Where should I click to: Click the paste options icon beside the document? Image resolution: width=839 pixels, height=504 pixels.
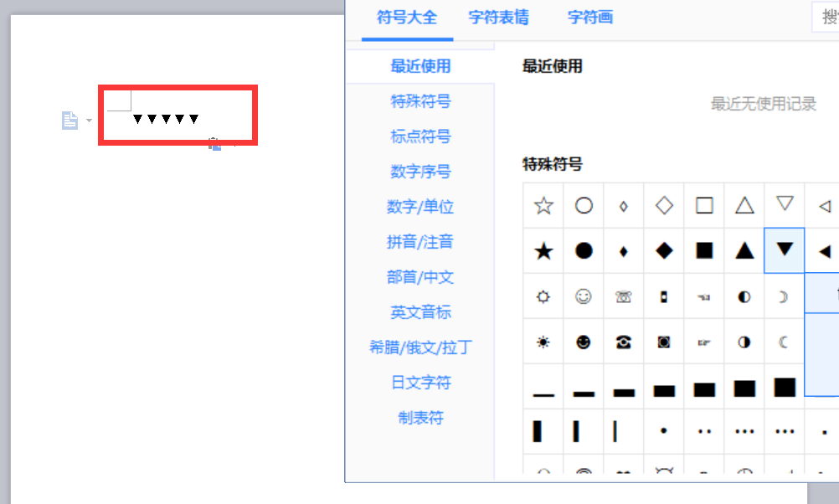68,120
